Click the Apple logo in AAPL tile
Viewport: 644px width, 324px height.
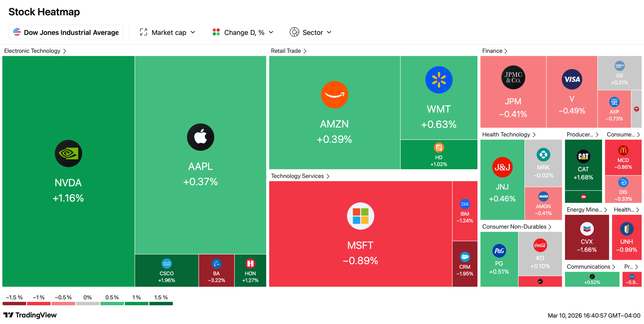coord(200,137)
